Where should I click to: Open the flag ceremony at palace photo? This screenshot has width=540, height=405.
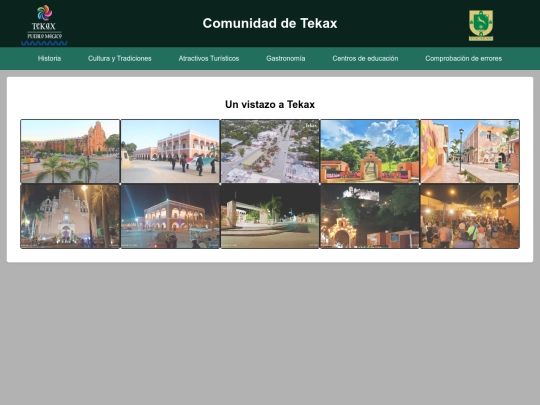click(170, 151)
